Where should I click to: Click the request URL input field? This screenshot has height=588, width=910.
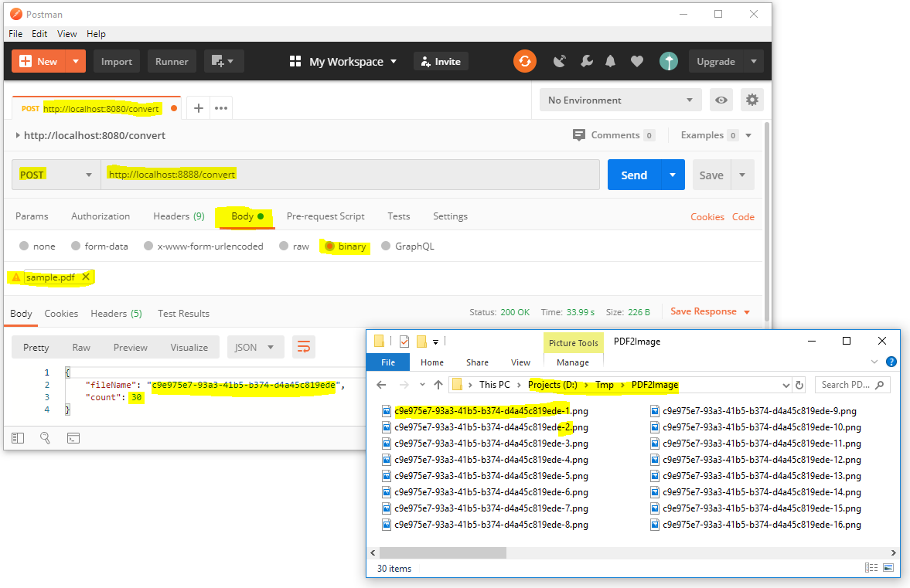350,175
